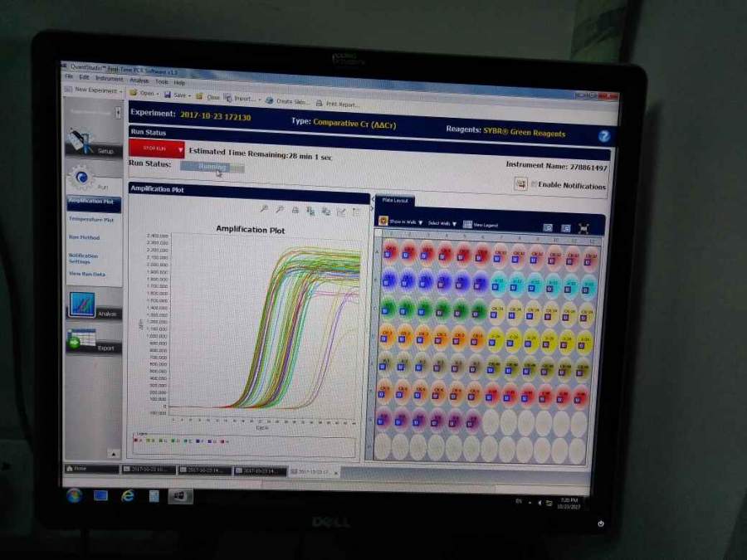Click the QuantStudio app icon in taskbar
The width and height of the screenshot is (747, 560).
pos(179,496)
